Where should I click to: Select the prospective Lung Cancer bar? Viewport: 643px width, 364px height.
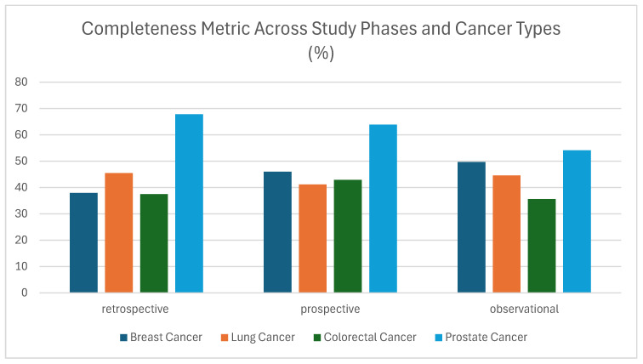[x=313, y=239]
